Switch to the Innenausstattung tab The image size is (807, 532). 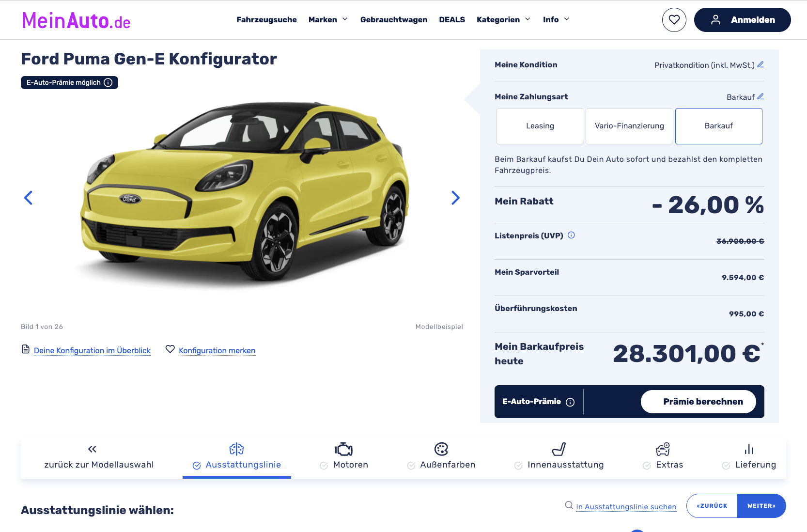coord(559,458)
